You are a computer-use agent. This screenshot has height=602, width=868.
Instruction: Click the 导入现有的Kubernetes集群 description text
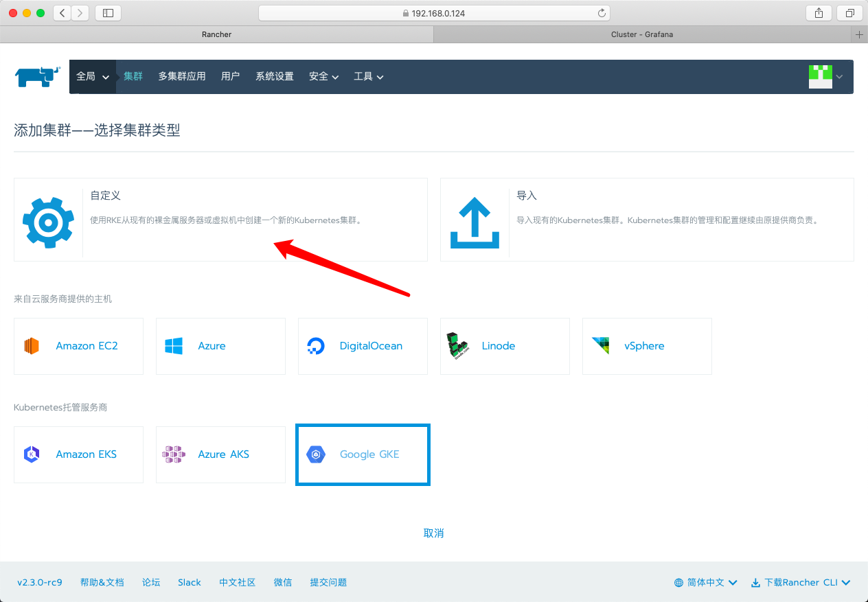[x=667, y=220]
